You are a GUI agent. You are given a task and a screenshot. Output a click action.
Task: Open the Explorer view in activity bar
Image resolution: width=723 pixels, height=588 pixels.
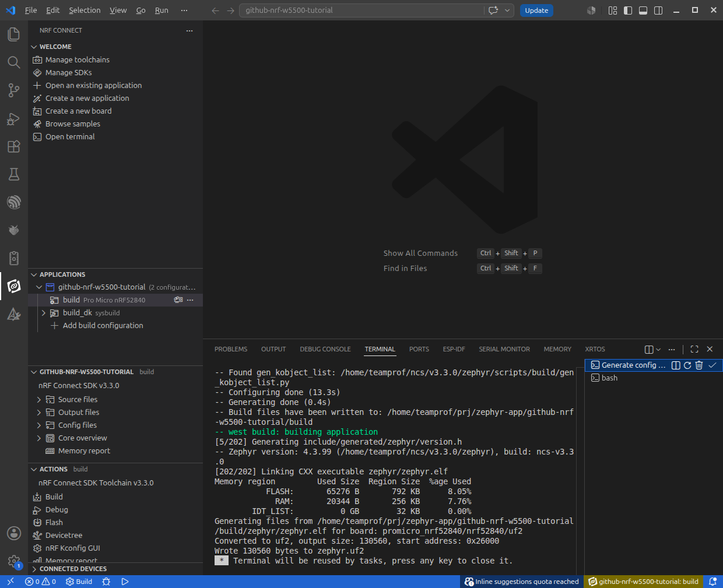click(x=14, y=34)
